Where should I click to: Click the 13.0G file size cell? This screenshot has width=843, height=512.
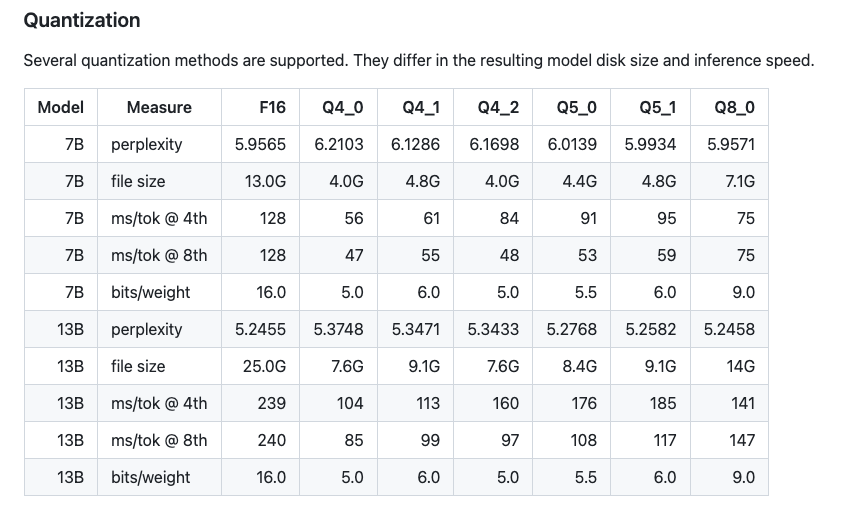point(264,181)
